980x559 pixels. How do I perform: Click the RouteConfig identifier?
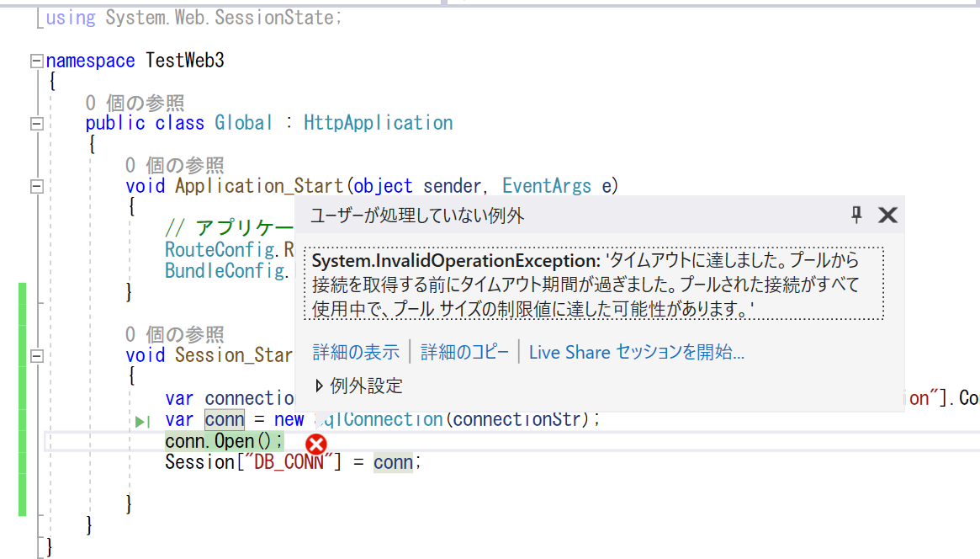click(x=220, y=249)
